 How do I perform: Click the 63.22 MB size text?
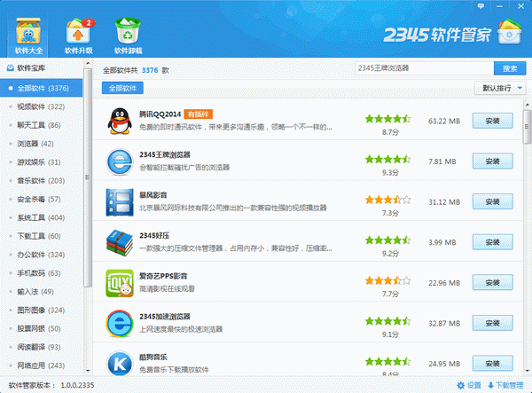(x=444, y=122)
